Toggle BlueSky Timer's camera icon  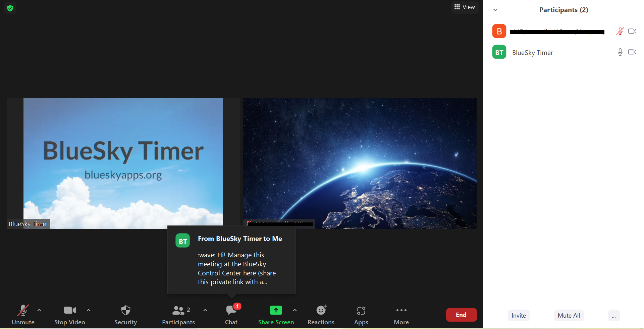pos(632,52)
